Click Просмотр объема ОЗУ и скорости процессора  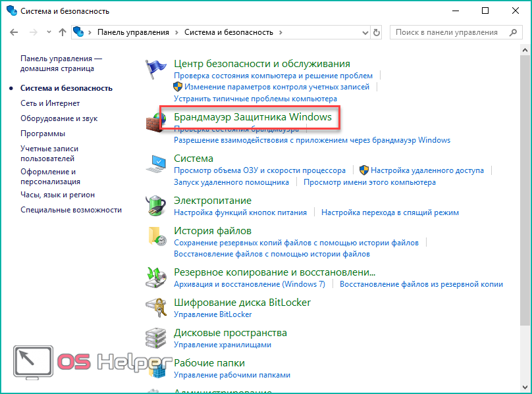259,170
